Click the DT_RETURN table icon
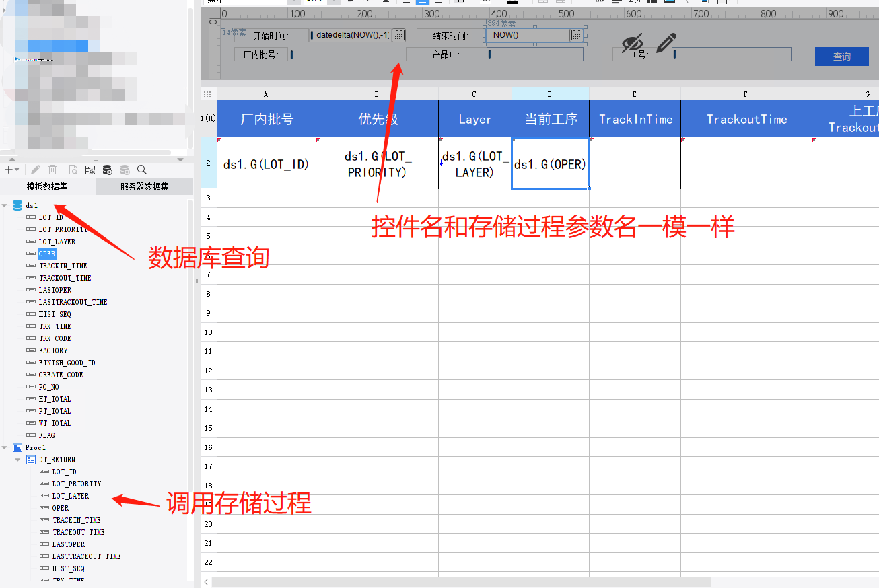 point(31,460)
